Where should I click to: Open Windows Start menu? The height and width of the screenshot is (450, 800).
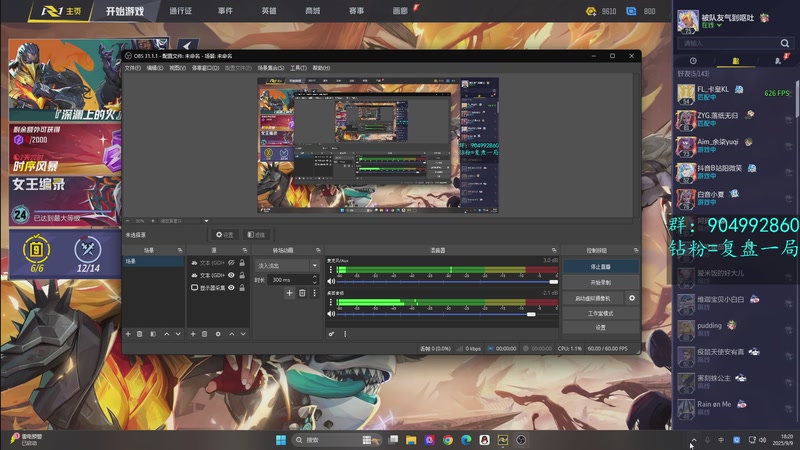[281, 440]
